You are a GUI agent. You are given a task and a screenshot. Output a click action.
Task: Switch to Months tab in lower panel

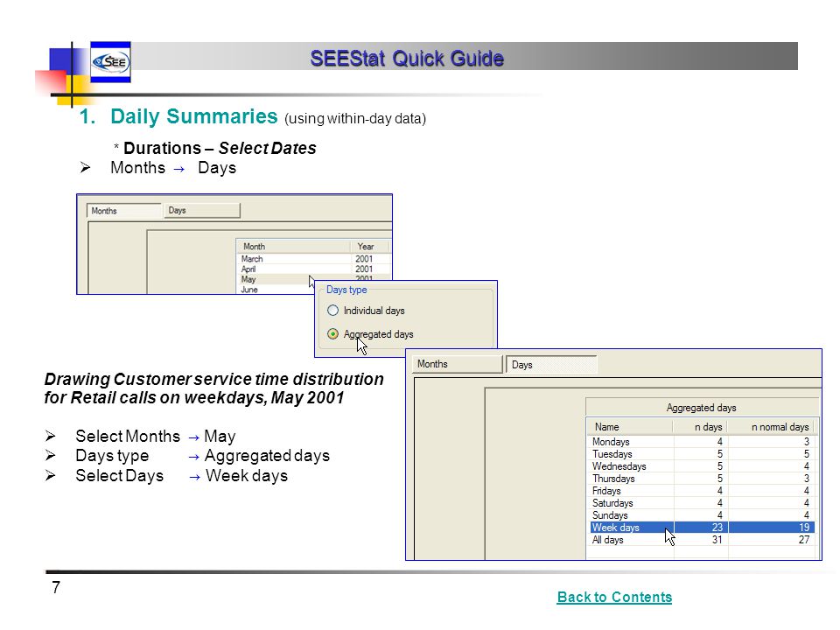458,364
